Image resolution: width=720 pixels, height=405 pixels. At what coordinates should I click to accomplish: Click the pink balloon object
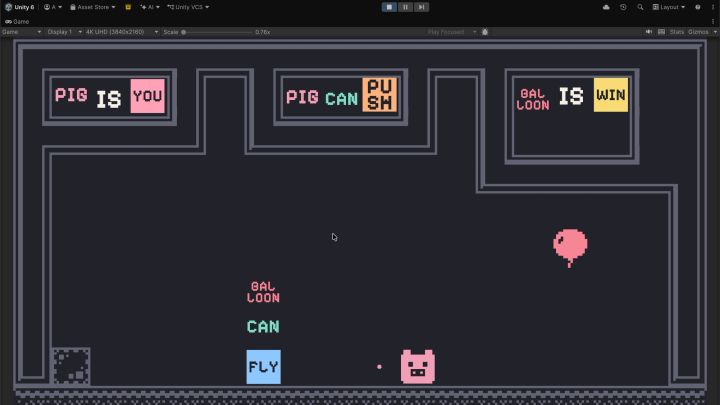click(570, 248)
